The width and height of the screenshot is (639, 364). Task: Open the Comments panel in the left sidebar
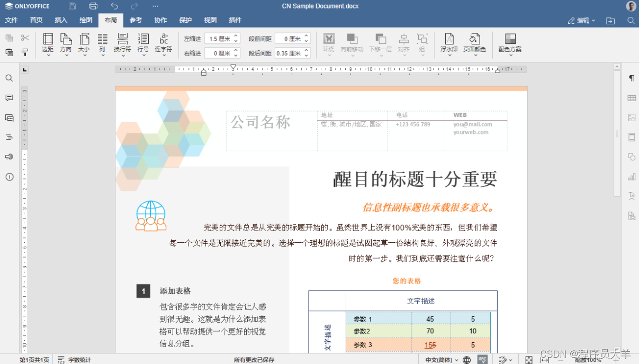pos(10,98)
